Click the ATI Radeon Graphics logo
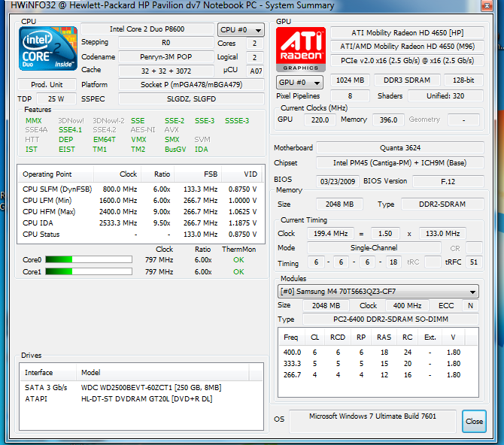 [301, 50]
